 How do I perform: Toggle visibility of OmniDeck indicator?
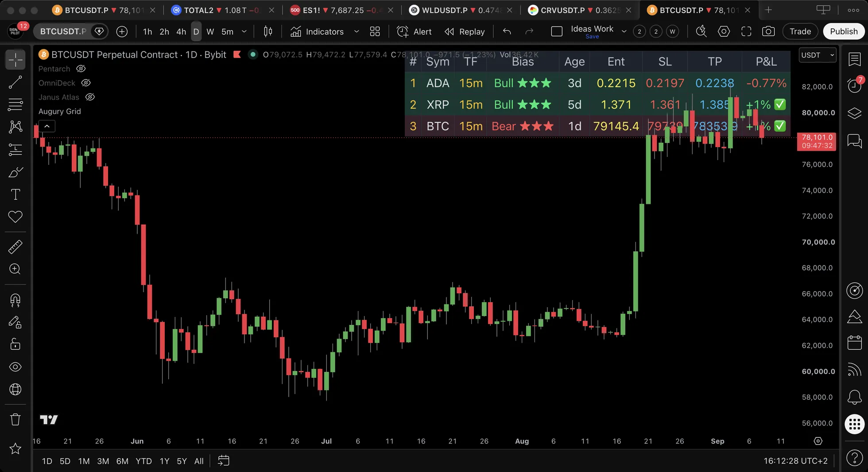[86, 83]
